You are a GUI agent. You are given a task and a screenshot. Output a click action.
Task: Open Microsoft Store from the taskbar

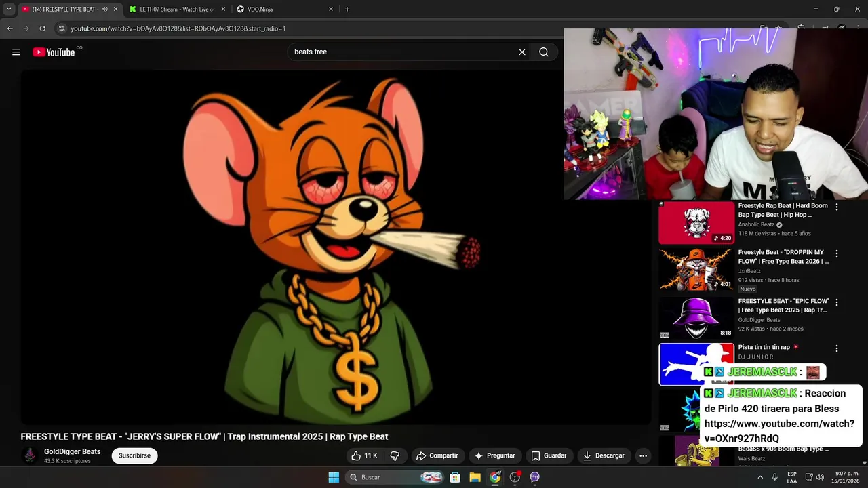455,477
